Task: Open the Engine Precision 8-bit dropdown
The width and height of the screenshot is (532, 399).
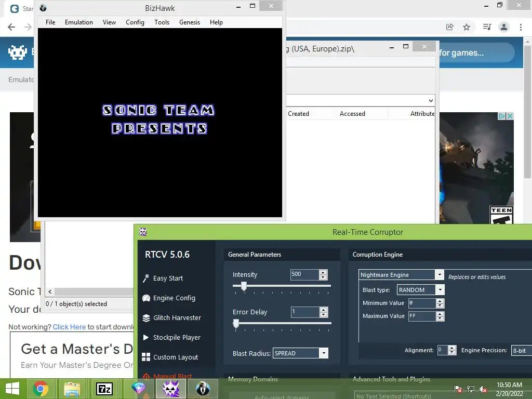Action: click(521, 351)
